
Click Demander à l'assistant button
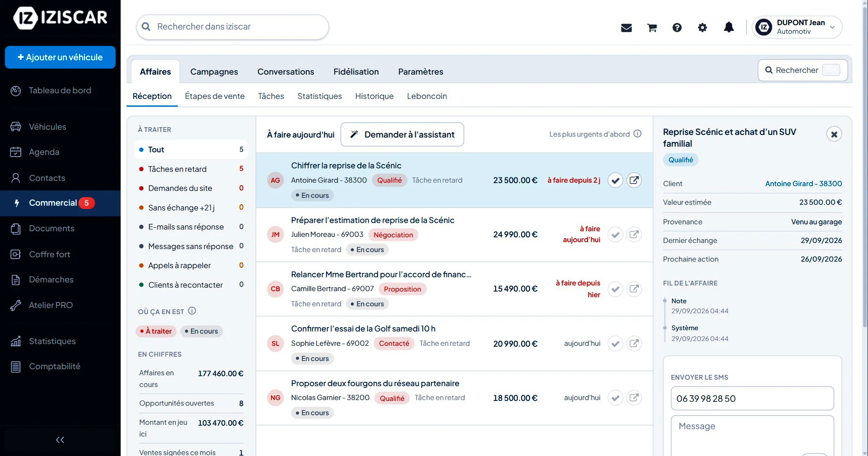[402, 135]
